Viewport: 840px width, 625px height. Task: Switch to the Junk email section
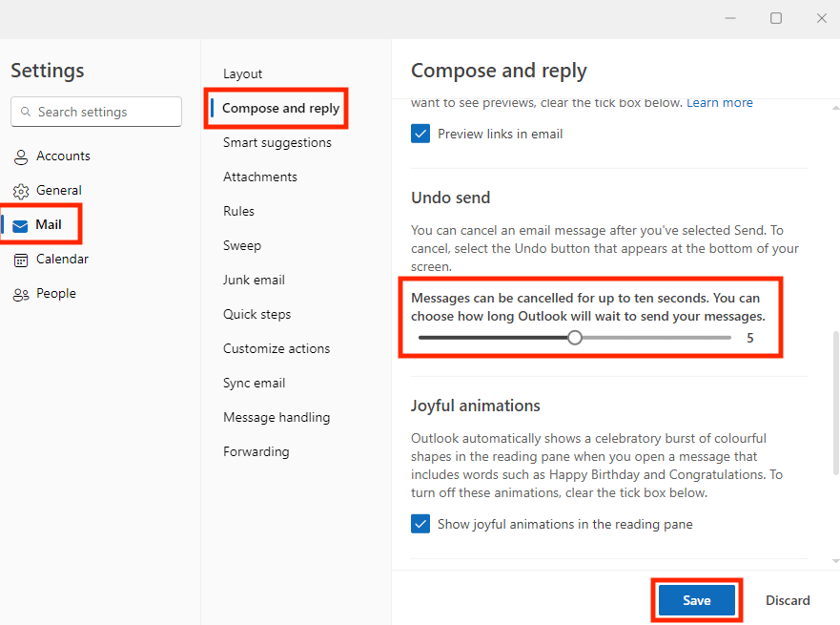click(254, 280)
